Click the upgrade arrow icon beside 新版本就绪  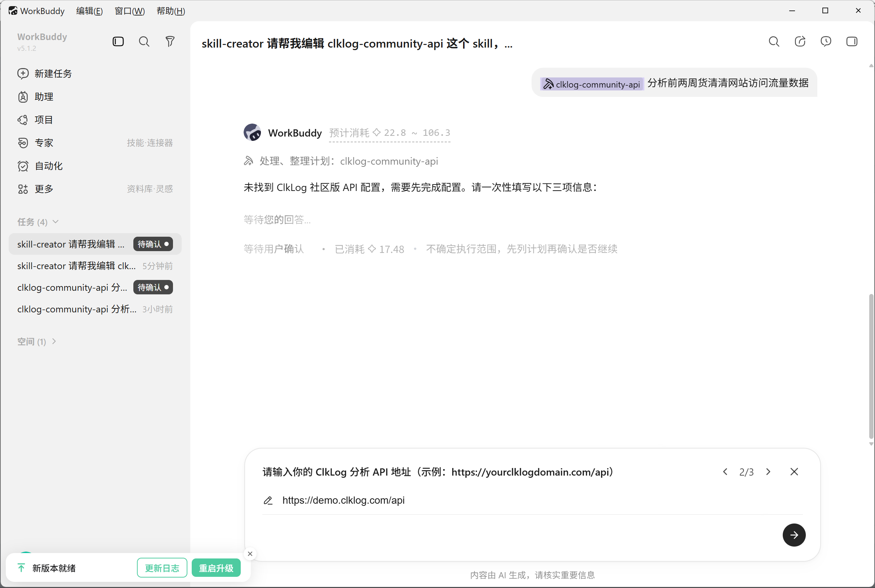point(21,568)
